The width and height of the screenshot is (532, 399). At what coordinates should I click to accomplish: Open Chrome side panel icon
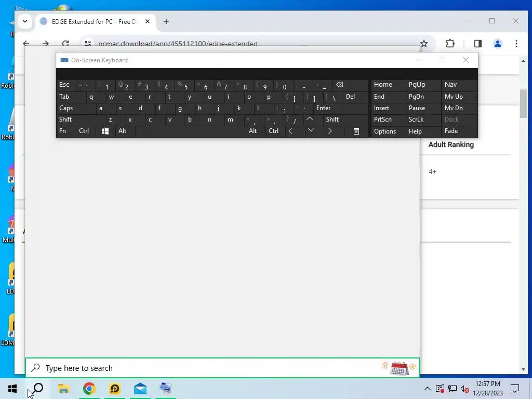click(478, 44)
